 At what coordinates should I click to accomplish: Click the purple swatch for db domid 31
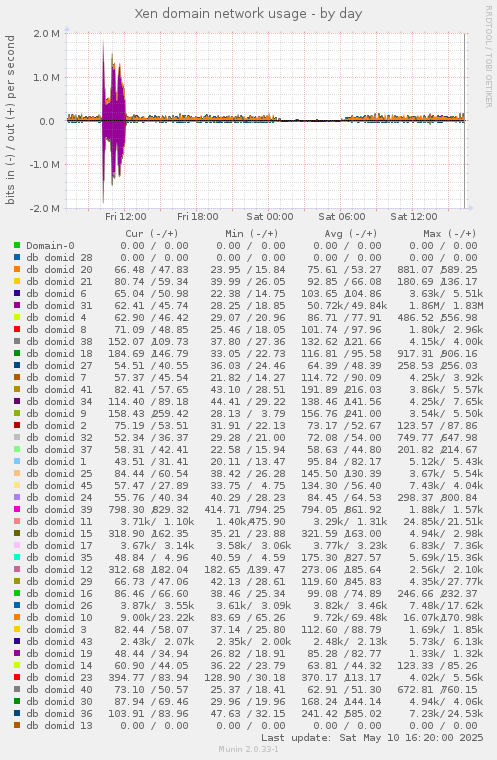(x=17, y=306)
